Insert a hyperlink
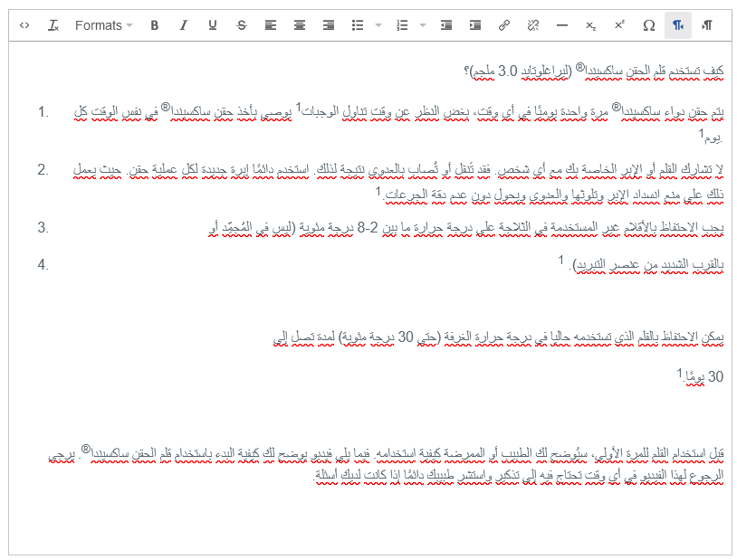 click(x=503, y=25)
